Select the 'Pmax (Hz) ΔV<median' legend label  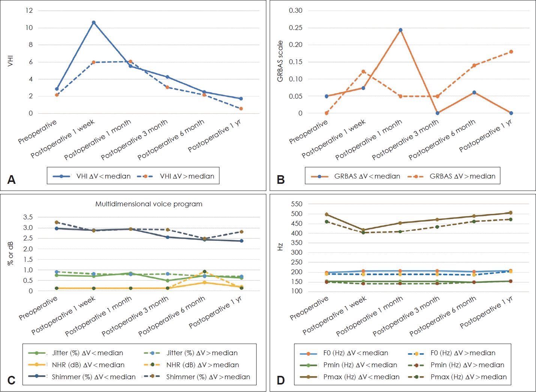point(361,377)
